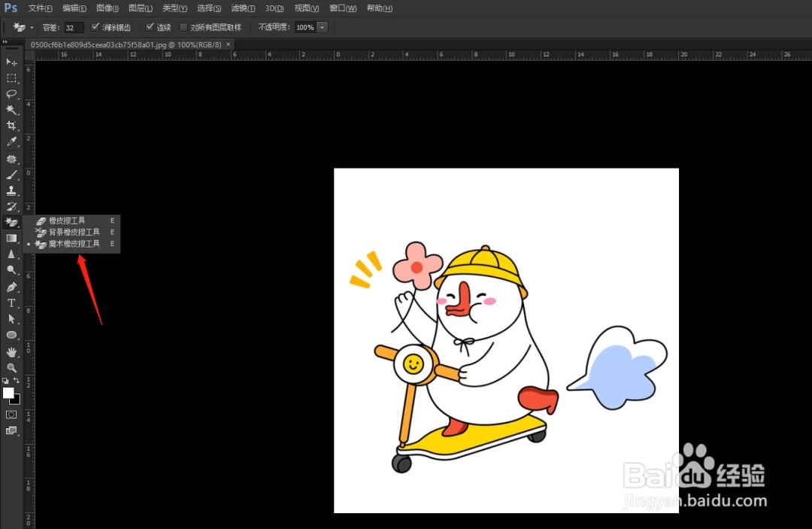Open the 文件(F) menu

tap(40, 8)
